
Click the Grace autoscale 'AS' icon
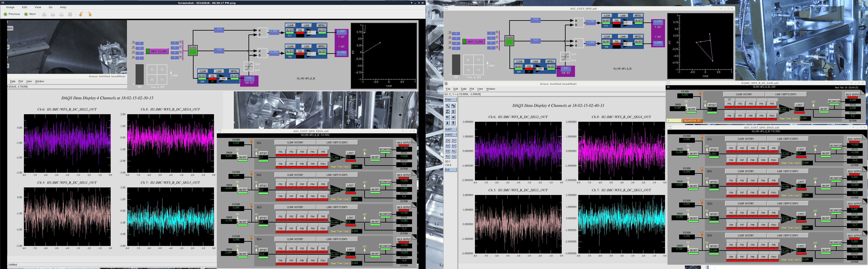453,106
